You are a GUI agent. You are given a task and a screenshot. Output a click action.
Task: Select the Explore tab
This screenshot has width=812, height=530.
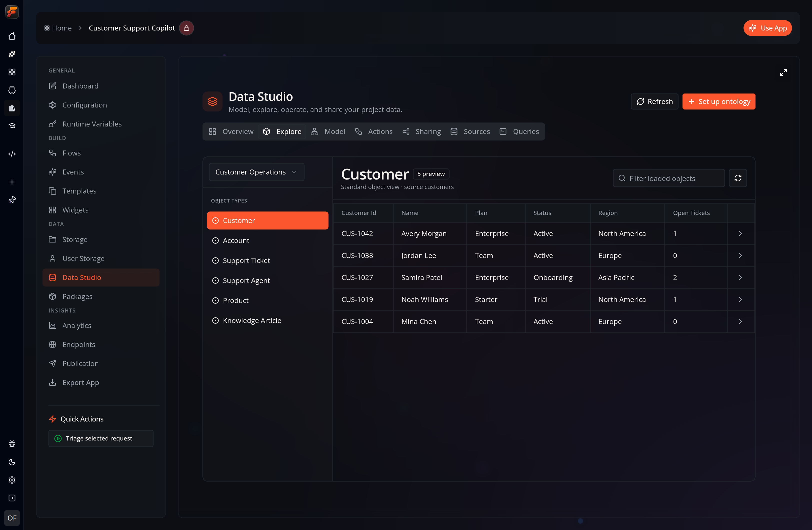point(282,132)
